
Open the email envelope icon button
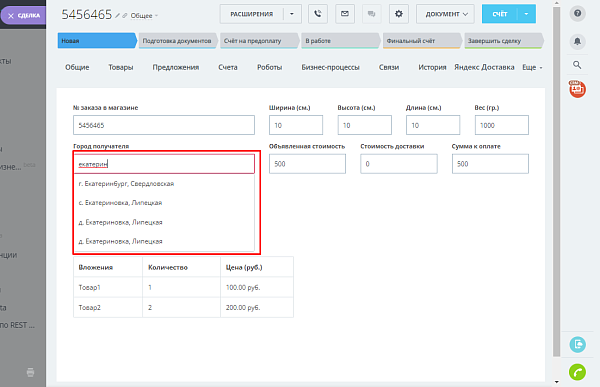point(345,14)
